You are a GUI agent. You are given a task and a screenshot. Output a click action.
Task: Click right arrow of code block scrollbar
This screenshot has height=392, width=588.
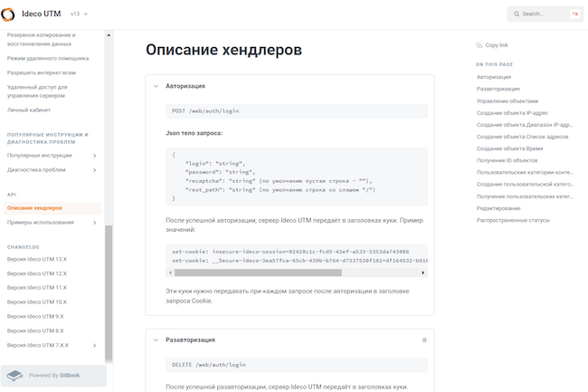[423, 272]
